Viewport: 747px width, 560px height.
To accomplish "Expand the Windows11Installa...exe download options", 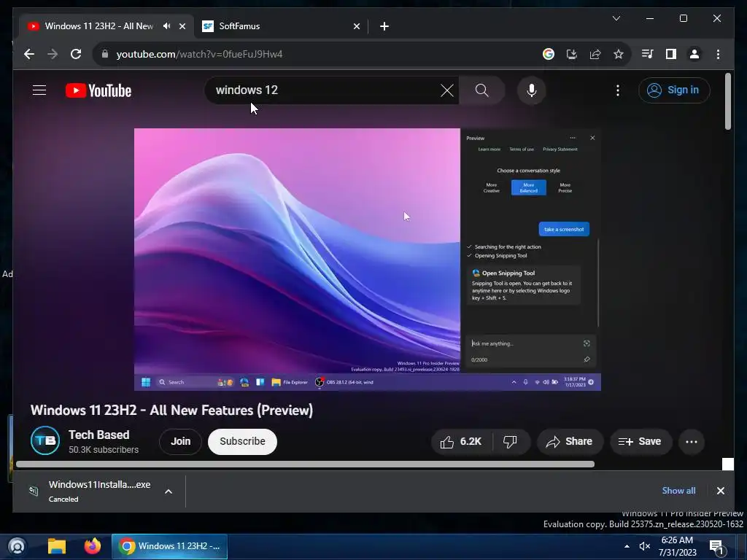I will pyautogui.click(x=169, y=491).
